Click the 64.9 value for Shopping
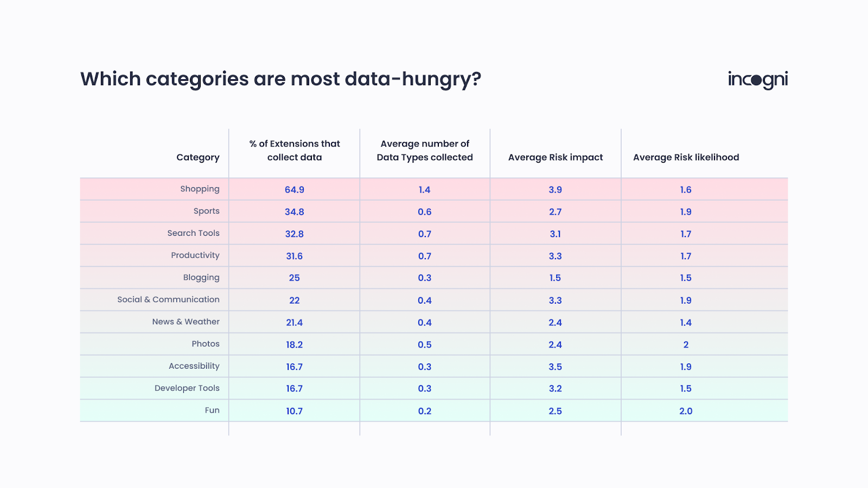The width and height of the screenshot is (868, 488). (x=295, y=190)
